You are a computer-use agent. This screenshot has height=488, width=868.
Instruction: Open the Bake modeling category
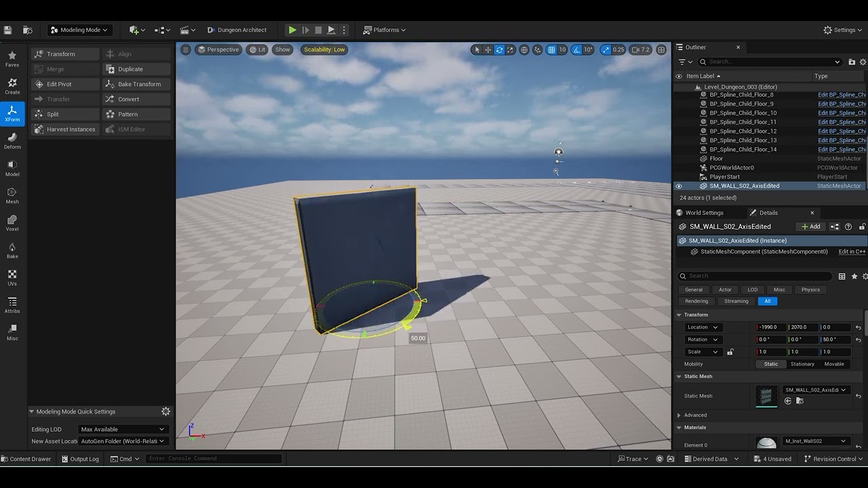pos(12,250)
